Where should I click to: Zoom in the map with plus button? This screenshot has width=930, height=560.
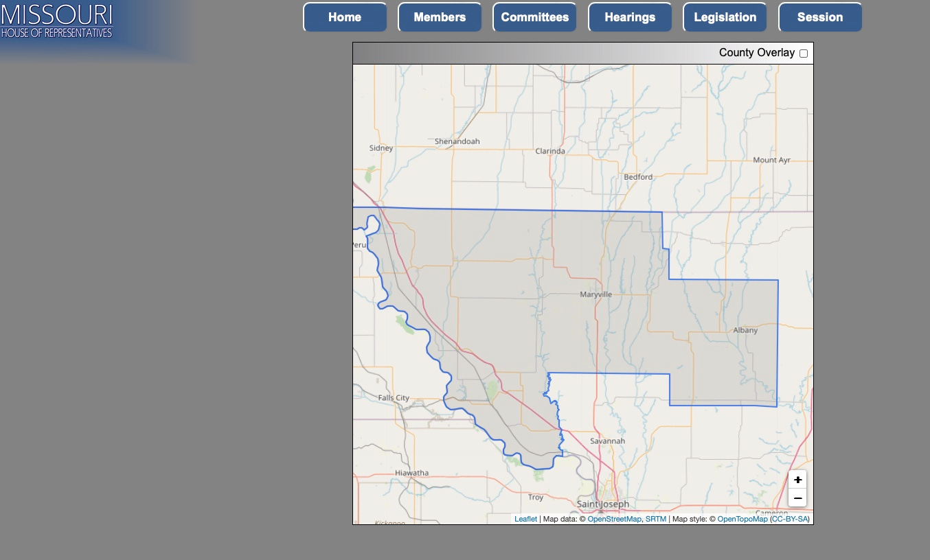(x=797, y=480)
